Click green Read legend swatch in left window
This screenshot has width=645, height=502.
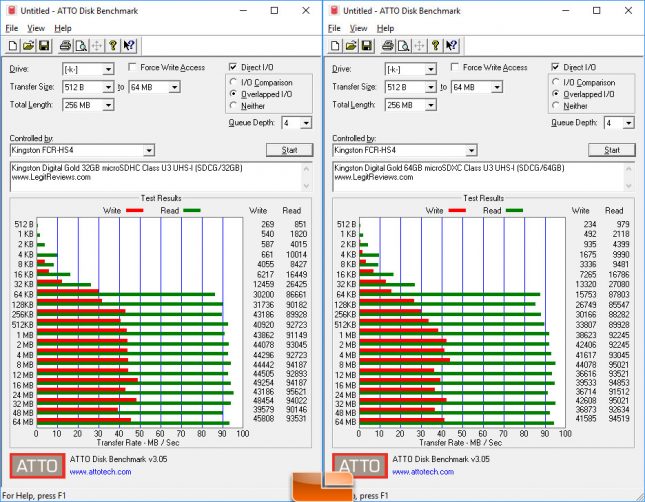point(192,210)
